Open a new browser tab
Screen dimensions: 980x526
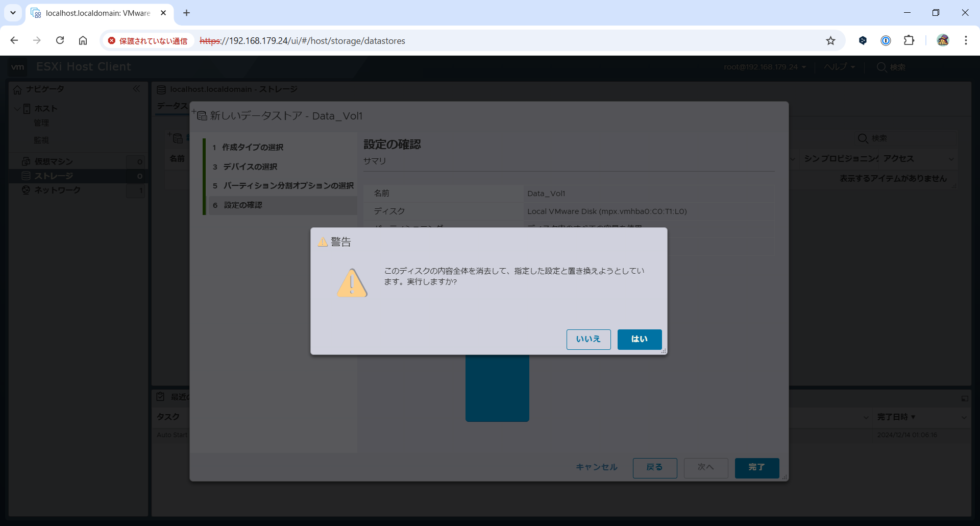(x=187, y=13)
